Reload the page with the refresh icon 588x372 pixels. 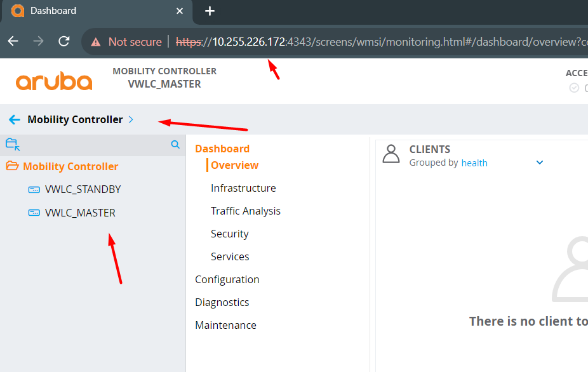[64, 41]
